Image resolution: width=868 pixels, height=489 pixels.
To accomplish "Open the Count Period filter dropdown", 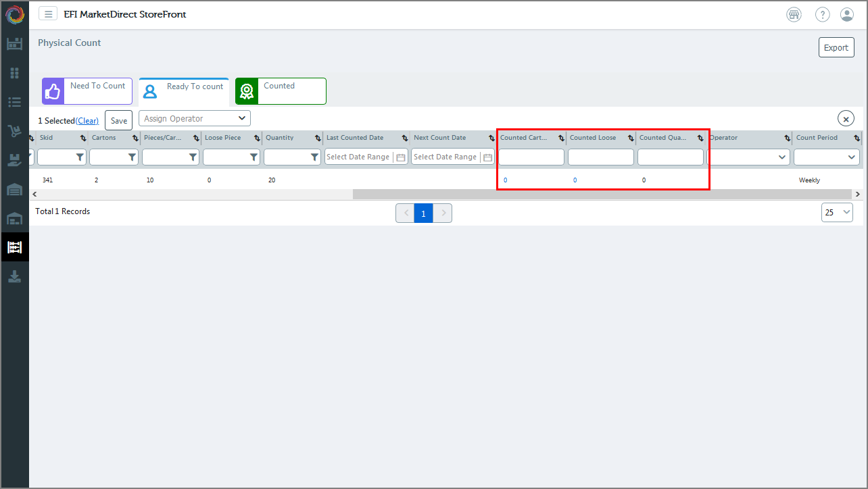I will click(826, 157).
